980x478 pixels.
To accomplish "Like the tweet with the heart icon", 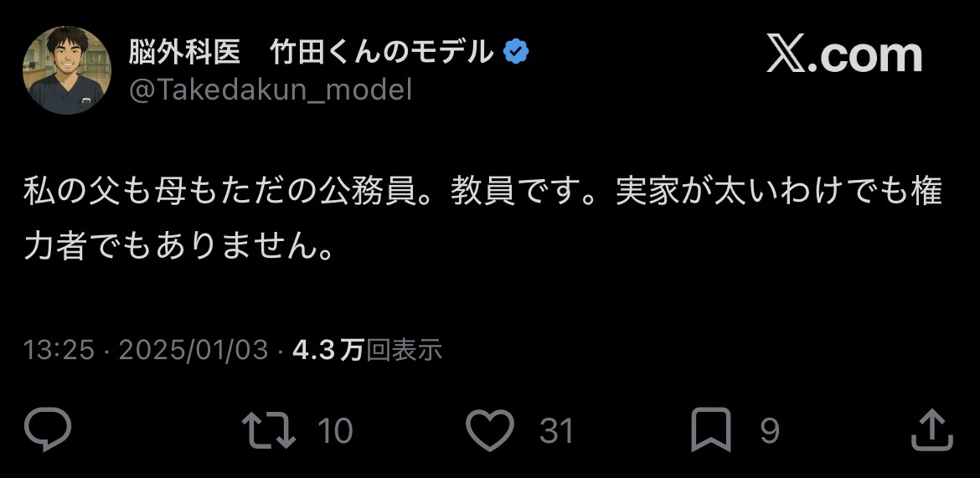I will click(x=489, y=430).
